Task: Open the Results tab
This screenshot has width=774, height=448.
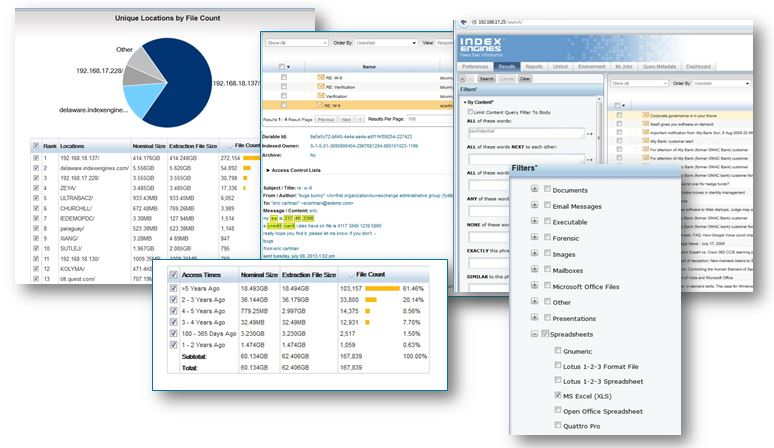Action: coord(506,67)
